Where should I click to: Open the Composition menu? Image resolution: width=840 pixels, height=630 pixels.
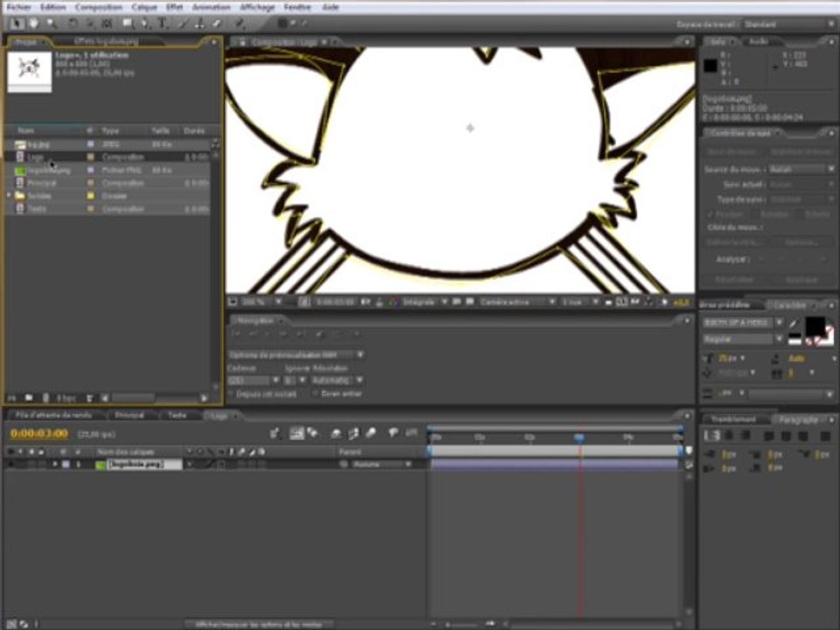click(x=99, y=7)
